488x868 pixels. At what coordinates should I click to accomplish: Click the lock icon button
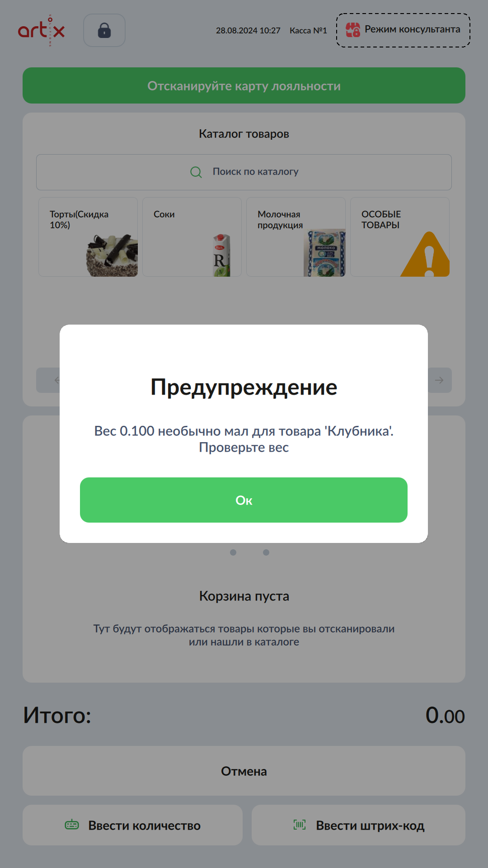104,30
